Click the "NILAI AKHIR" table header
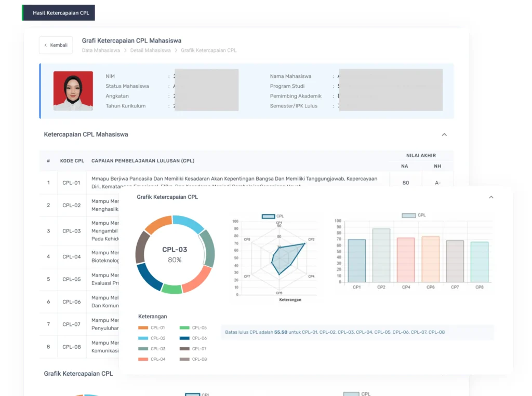 point(421,155)
